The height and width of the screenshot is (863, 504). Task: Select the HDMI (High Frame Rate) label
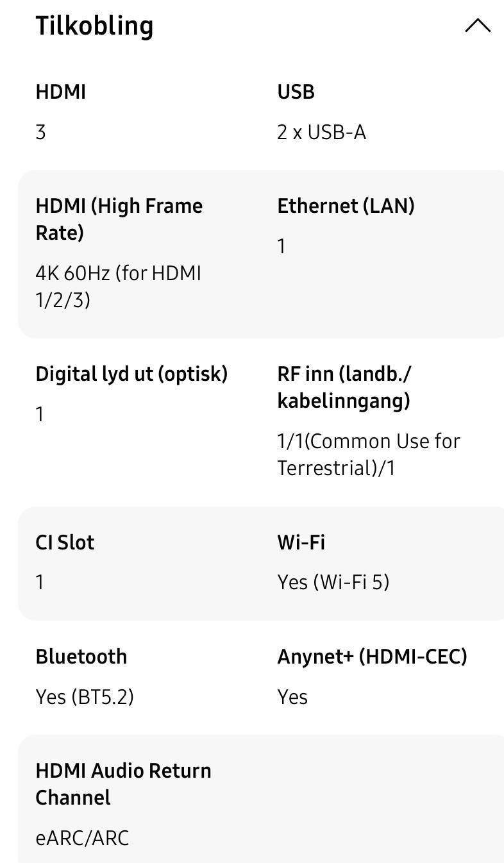tap(119, 219)
